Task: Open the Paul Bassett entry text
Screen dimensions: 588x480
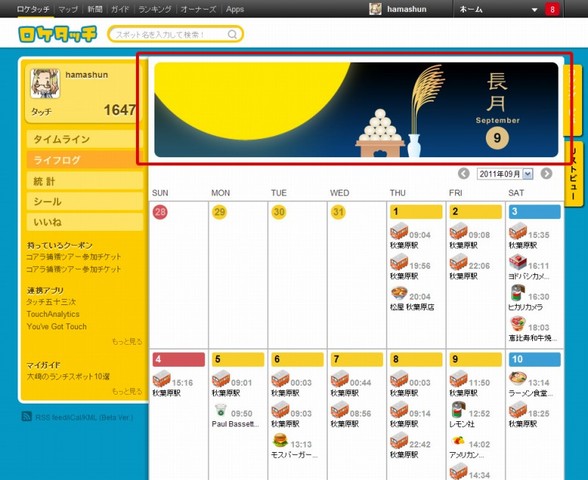Action: coord(235,424)
